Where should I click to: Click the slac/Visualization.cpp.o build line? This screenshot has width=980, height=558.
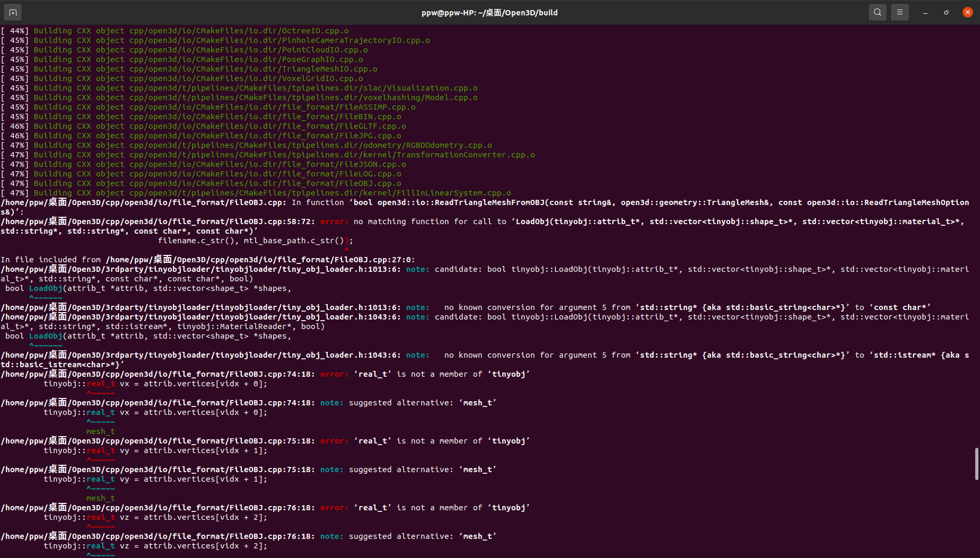pos(239,88)
